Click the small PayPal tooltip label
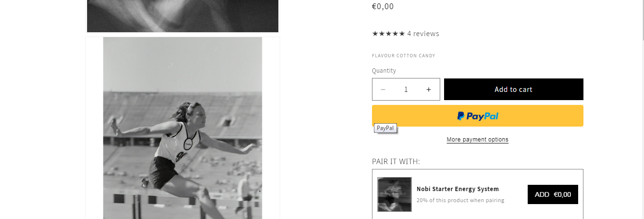 point(385,128)
